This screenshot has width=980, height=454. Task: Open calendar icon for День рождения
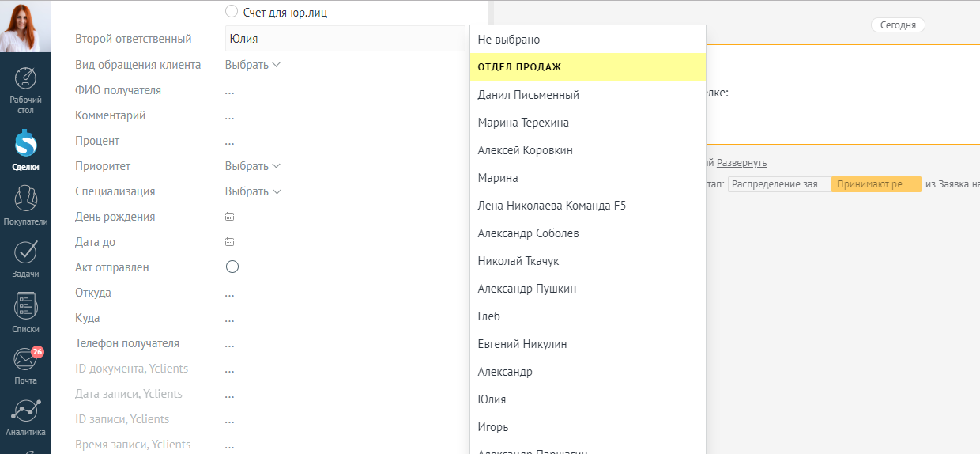(x=230, y=217)
